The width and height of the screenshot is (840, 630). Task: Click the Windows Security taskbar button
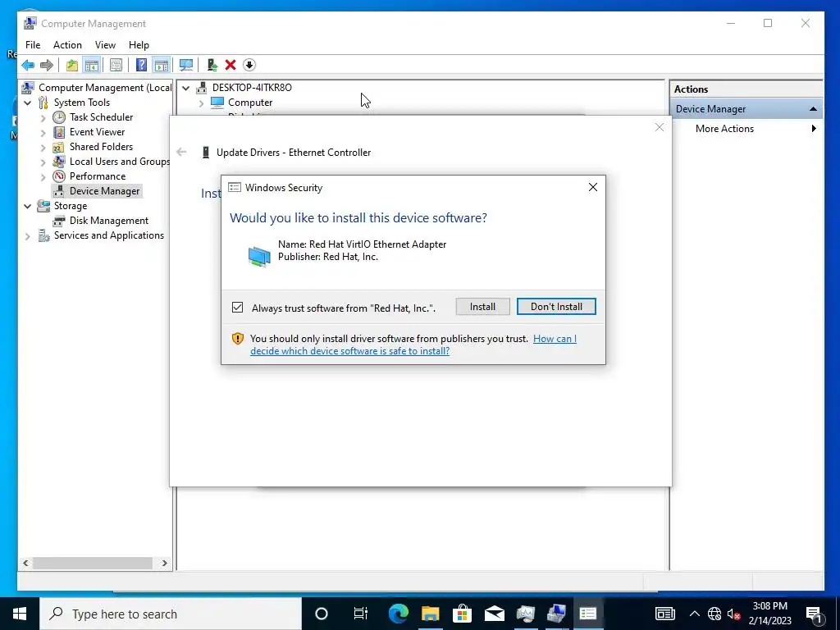pyautogui.click(x=587, y=614)
